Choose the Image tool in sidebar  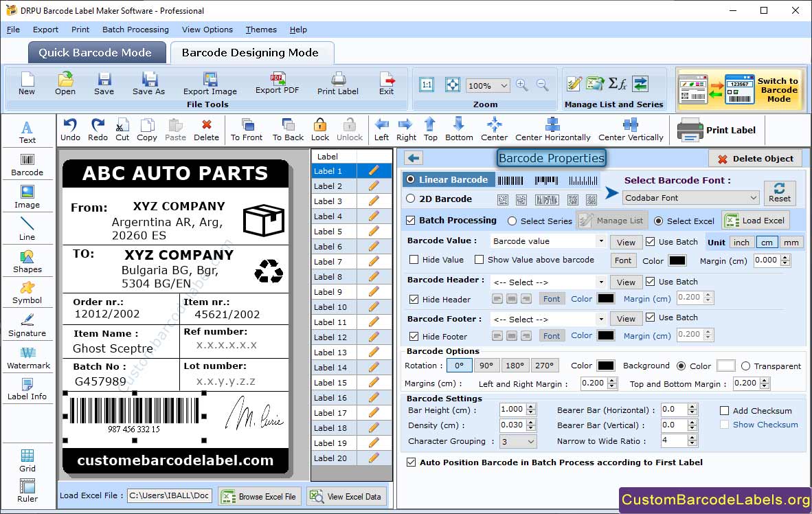tap(27, 197)
